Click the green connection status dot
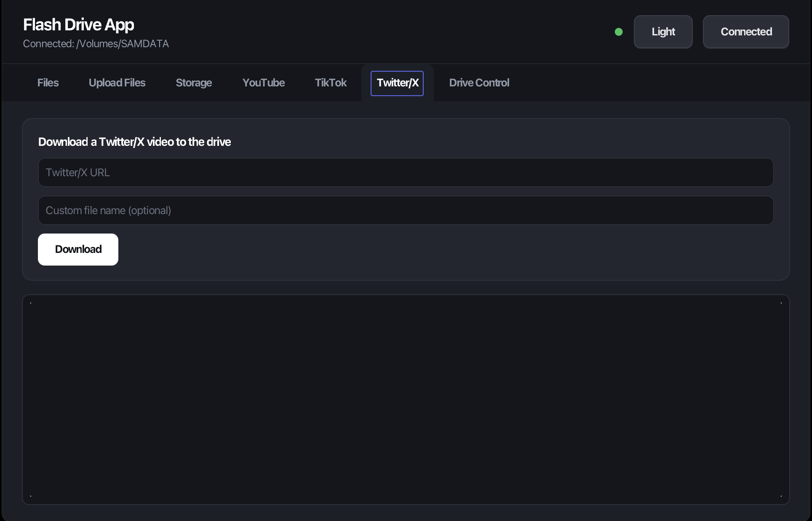812x521 pixels. (x=619, y=32)
